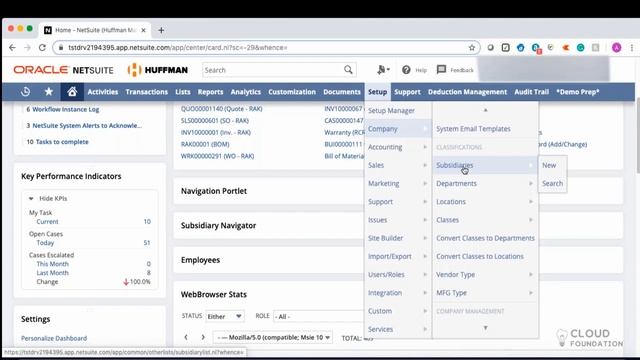Open the Customization menu
The image size is (640, 360).
pos(292,92)
